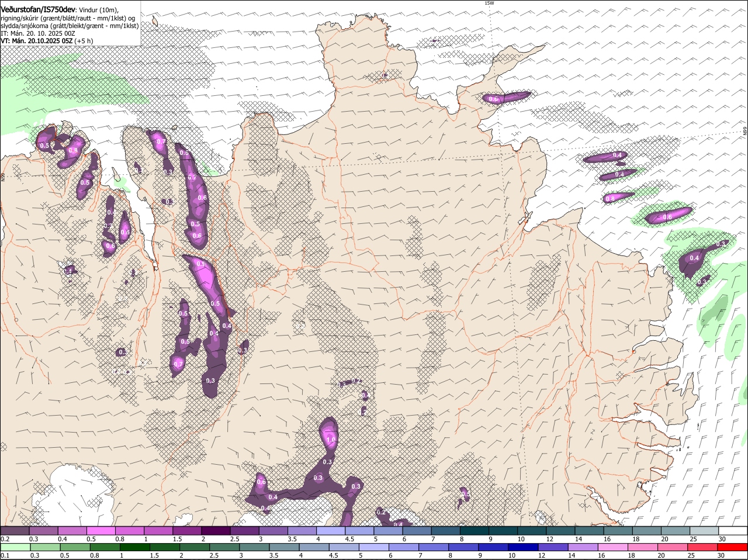This screenshot has height=560, width=748.
Task: Pick lower legend swatch between 8 and 9
Action: pos(465,547)
